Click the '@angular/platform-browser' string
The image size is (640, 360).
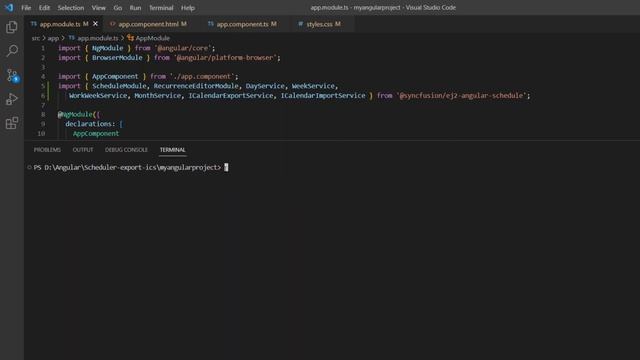(x=225, y=58)
